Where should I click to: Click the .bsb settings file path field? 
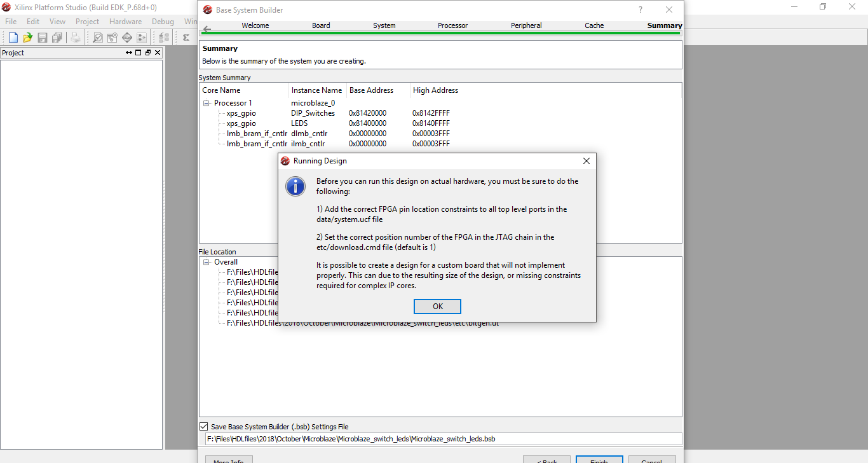click(x=443, y=439)
